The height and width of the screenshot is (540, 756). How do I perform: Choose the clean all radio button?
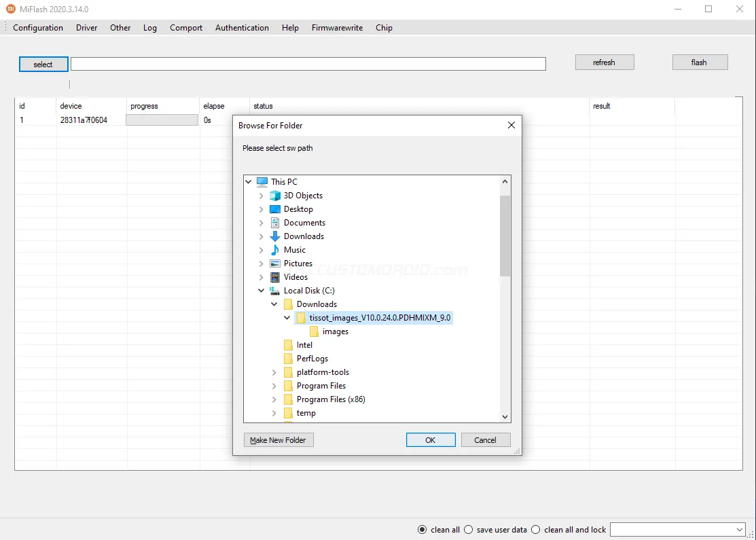pos(422,529)
